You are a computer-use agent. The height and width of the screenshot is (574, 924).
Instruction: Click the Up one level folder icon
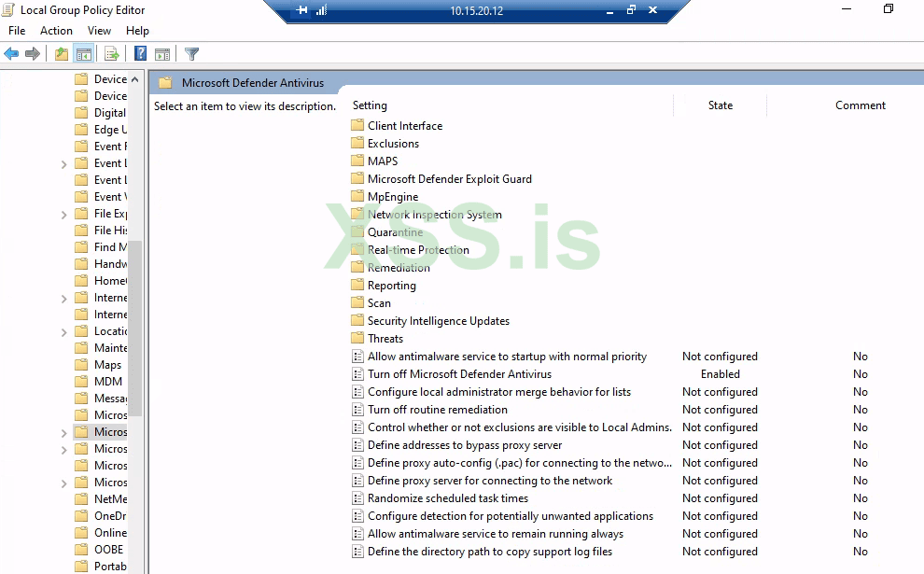62,54
